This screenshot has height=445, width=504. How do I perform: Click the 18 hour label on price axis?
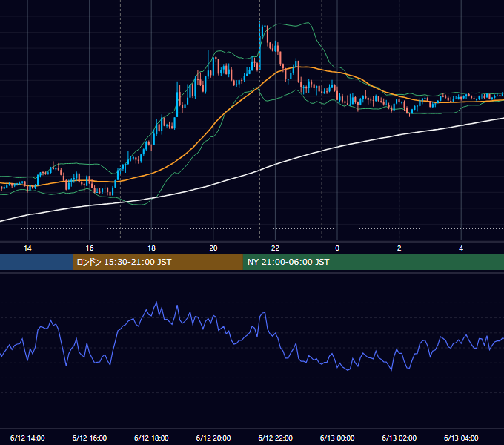click(151, 248)
